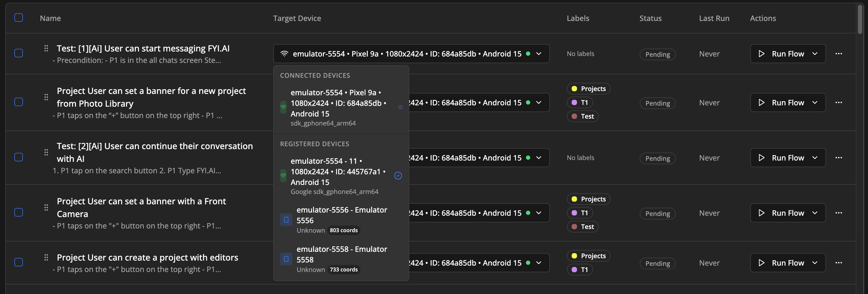The width and height of the screenshot is (868, 294).
Task: Expand the device dropdown chevron in 'continue their conversation' row
Action: click(539, 158)
